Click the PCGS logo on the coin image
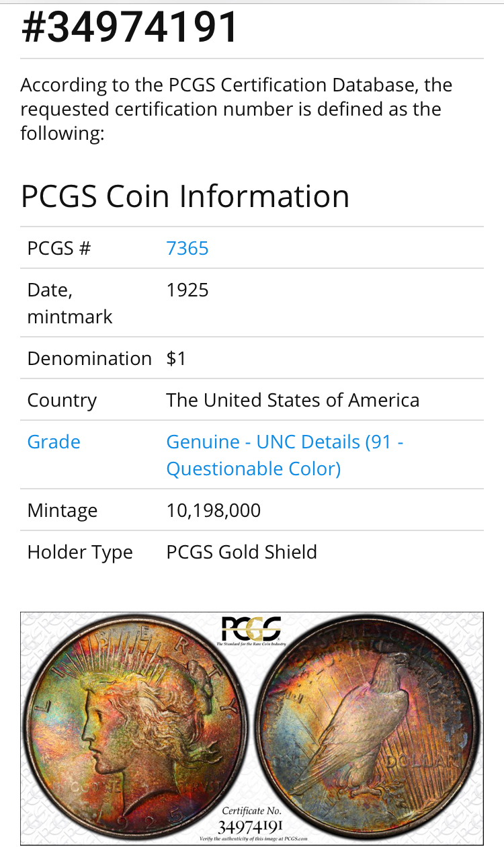Viewport: 504px width, 847px height. pos(251,630)
